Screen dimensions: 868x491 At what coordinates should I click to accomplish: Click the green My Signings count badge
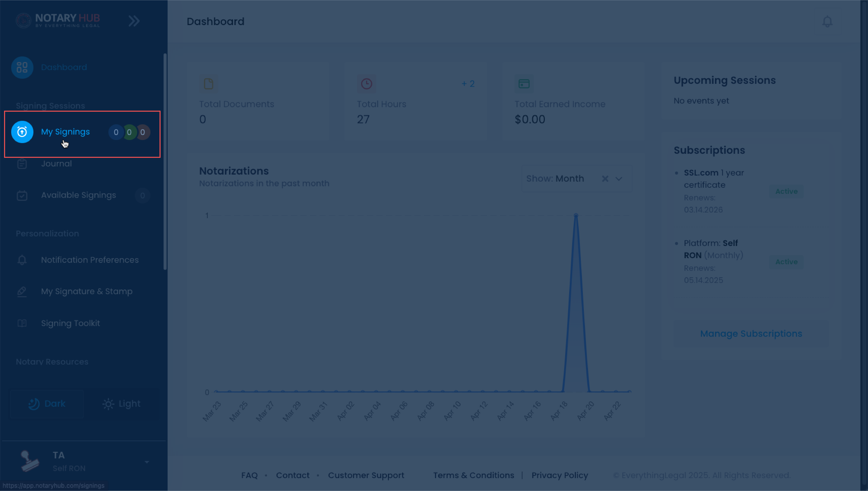click(129, 132)
